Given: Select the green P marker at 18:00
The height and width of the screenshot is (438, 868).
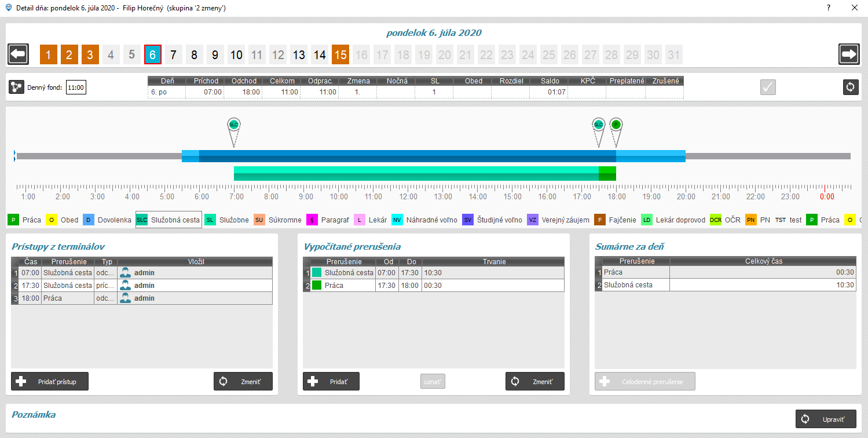Looking at the screenshot, I should [616, 124].
